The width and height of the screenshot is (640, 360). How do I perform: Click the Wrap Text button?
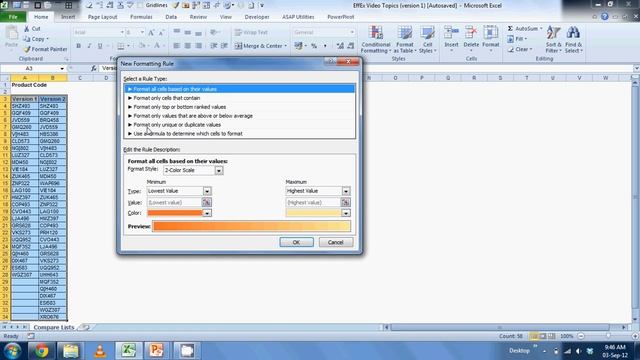[251, 32]
